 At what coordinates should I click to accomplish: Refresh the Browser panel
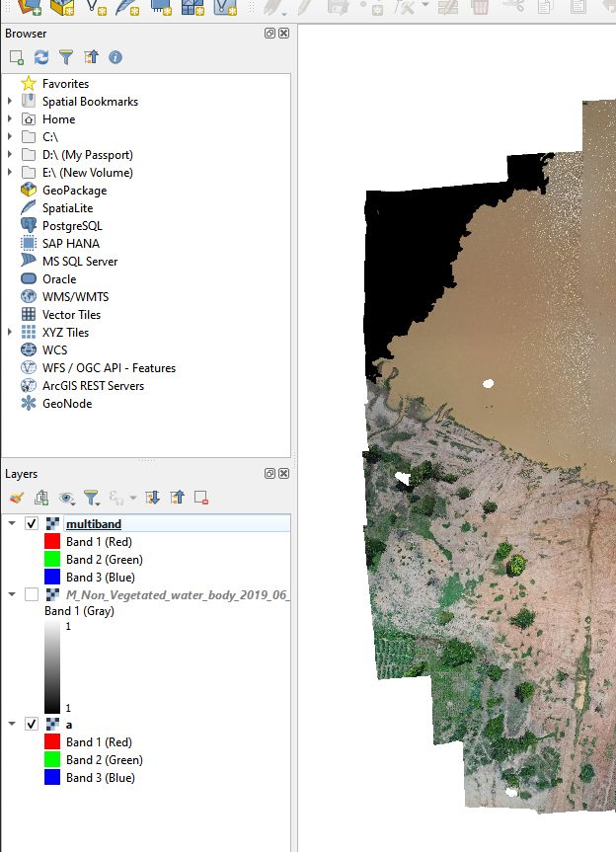coord(41,57)
